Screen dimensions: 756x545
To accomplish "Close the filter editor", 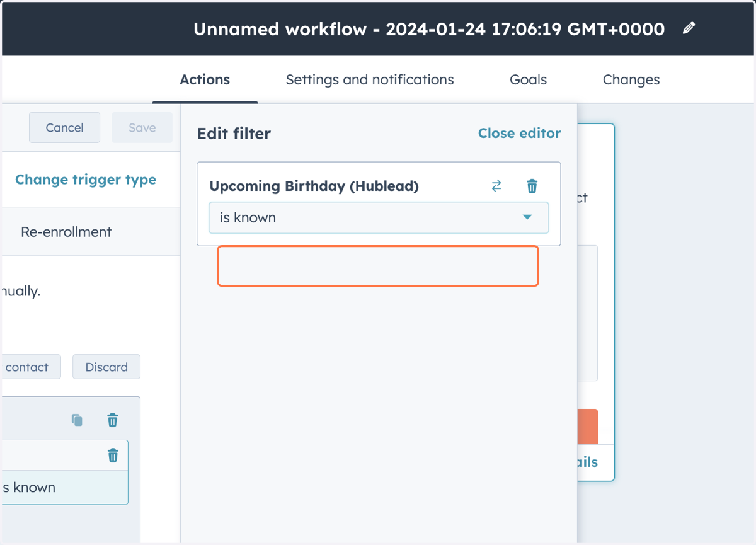I will click(519, 133).
